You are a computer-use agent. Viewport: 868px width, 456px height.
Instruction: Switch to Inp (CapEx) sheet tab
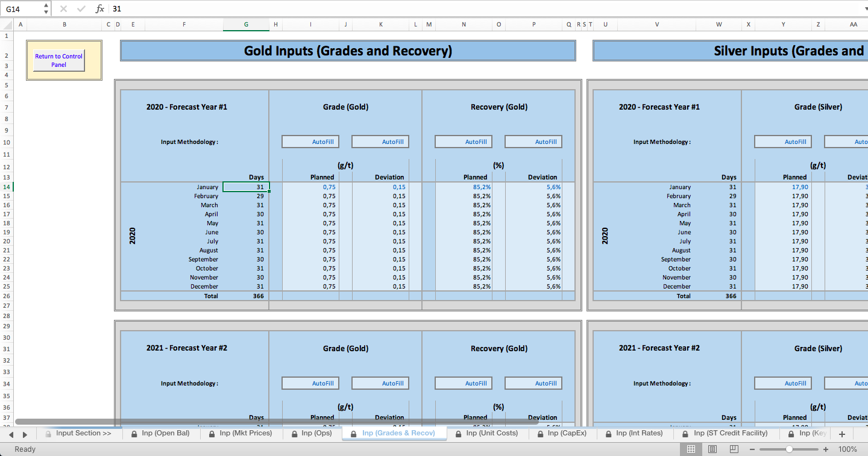[562, 433]
